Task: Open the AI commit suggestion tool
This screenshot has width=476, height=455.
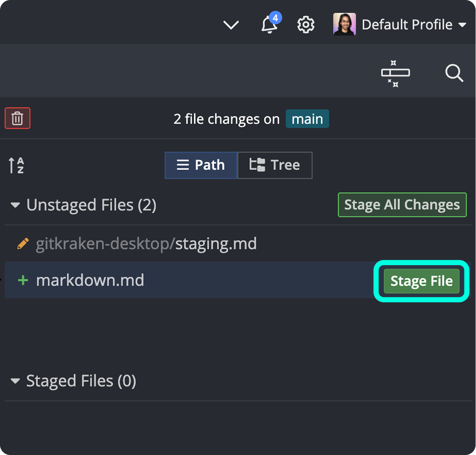Action: click(395, 73)
